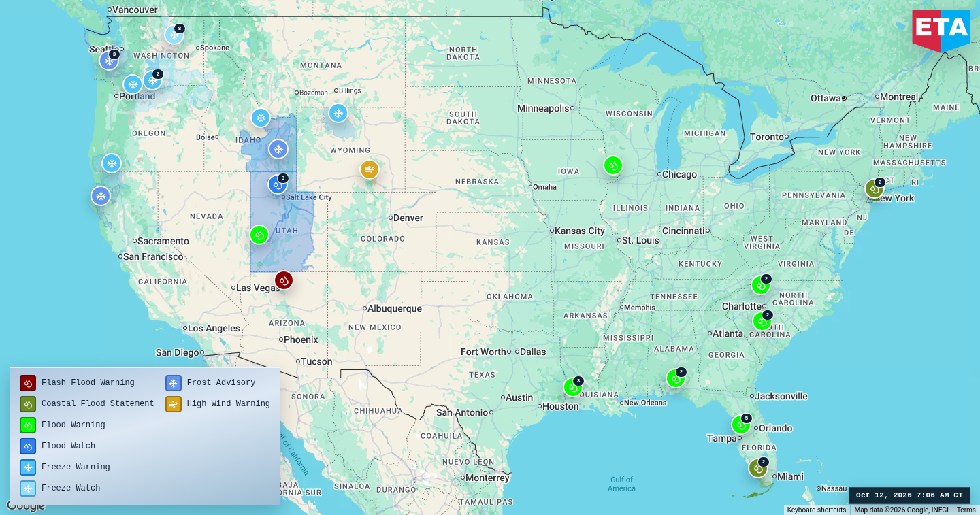Open Coastal Flood Statement cluster near Miami
Viewport: 980px width, 515px height.
758,468
